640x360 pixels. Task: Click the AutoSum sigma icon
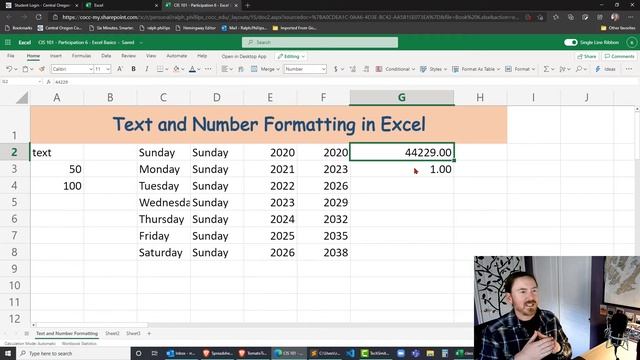point(546,69)
